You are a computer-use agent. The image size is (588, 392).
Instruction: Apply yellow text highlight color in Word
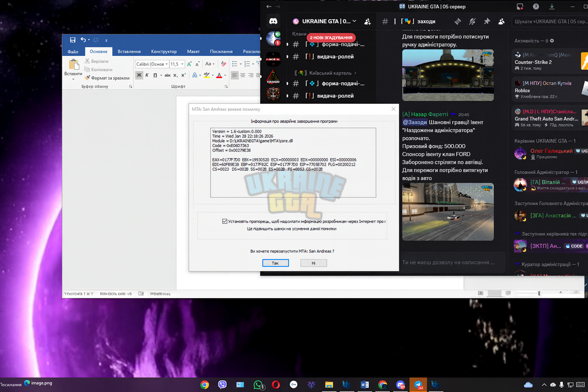click(x=207, y=75)
